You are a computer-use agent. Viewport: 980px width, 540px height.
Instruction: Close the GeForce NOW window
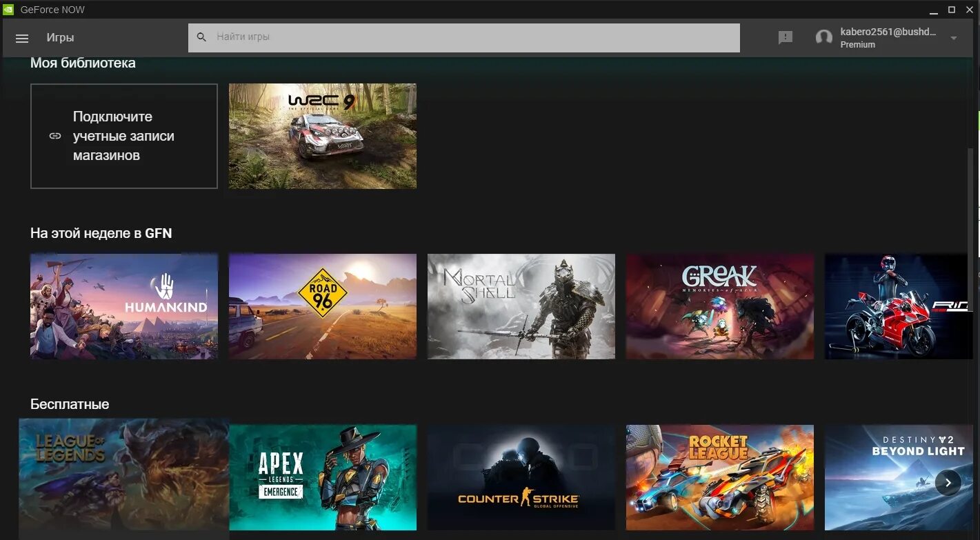pos(970,10)
